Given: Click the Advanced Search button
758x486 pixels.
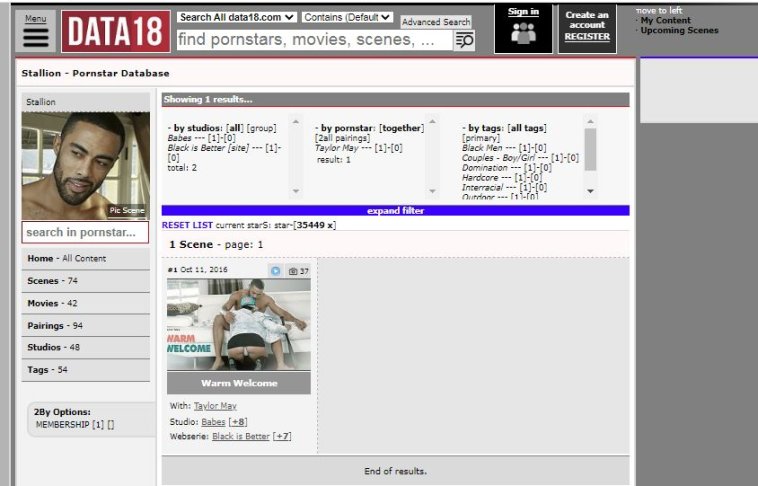Looking at the screenshot, I should 436,22.
